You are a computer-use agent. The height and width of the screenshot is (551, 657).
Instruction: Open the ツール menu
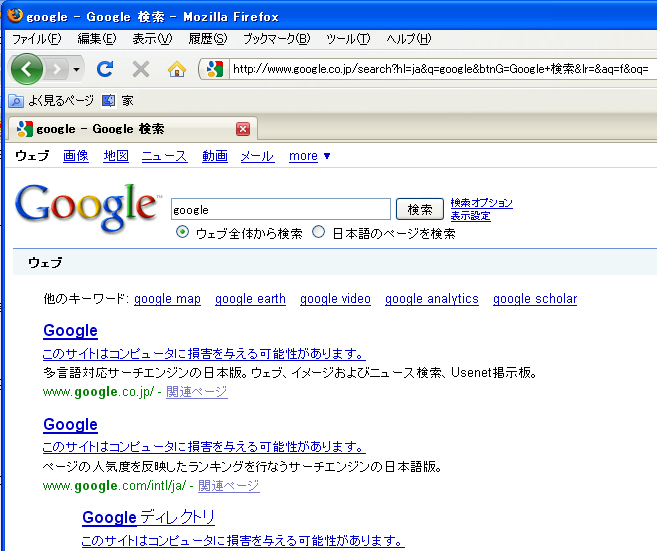tap(347, 39)
